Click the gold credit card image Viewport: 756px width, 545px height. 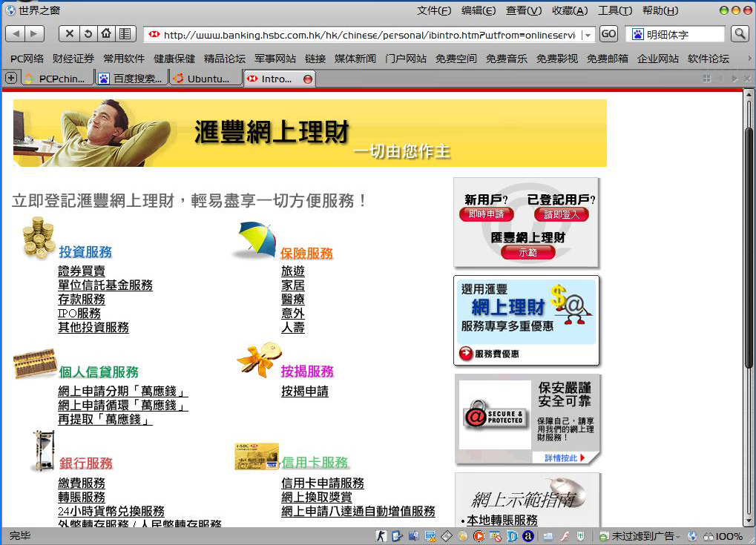click(x=257, y=456)
